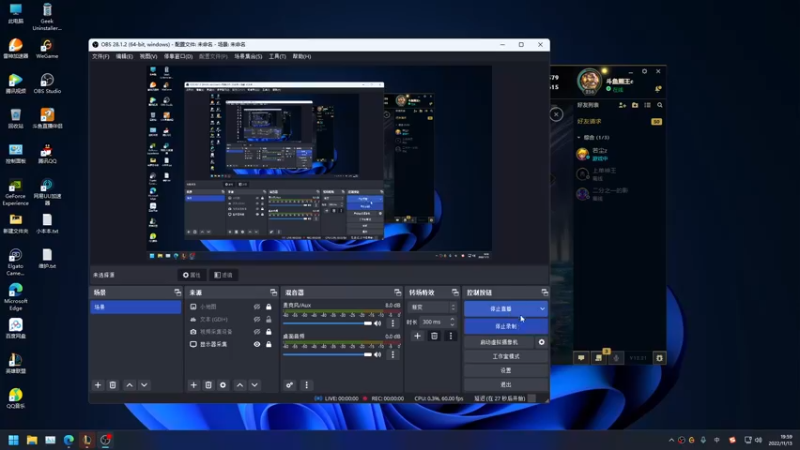Open File Explorer from the taskbar
The width and height of the screenshot is (800, 450).
32,440
